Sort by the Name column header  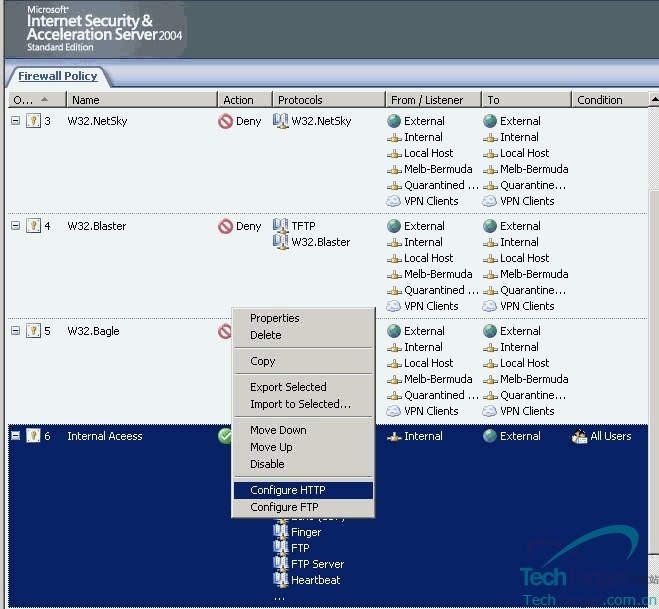click(x=140, y=100)
